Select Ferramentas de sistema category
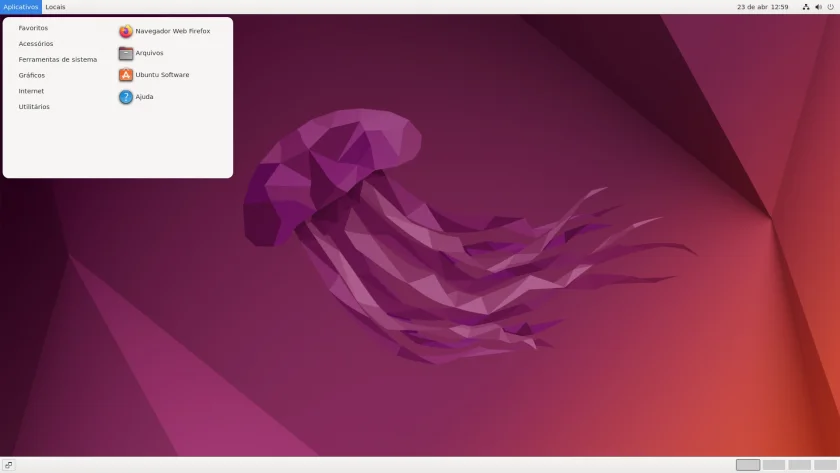The image size is (840, 473). coord(58,59)
